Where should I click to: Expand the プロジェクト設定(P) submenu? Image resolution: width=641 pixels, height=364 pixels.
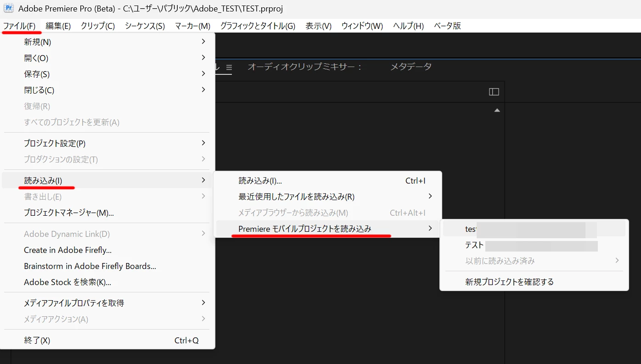[107, 144]
